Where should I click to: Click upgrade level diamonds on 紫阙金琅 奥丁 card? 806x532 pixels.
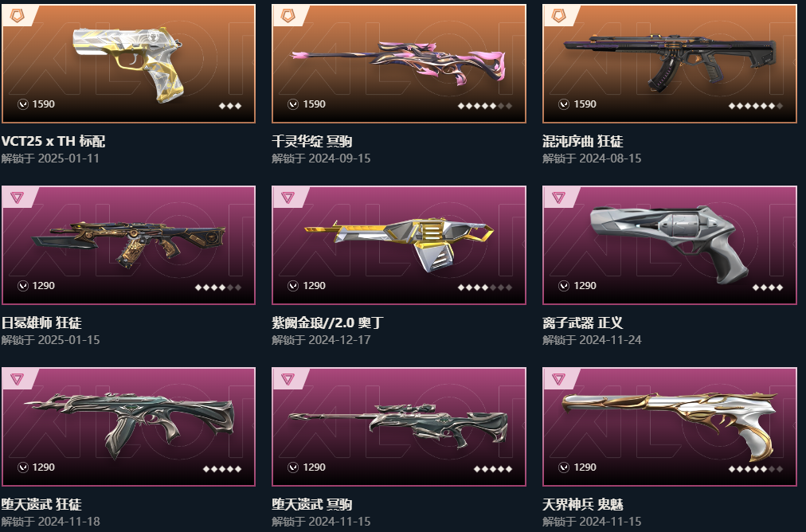485,288
